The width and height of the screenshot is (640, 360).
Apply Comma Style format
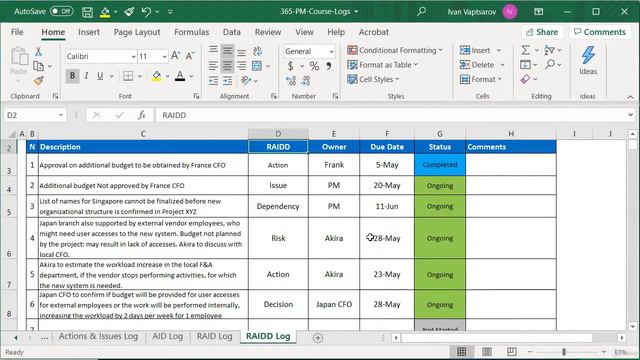[329, 66]
